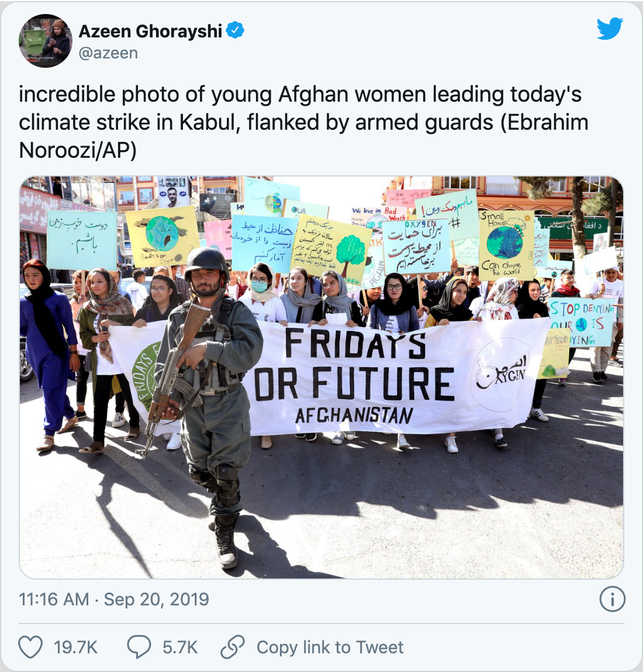Click the Twitter bird logo
The image size is (643, 672).
[x=610, y=29]
